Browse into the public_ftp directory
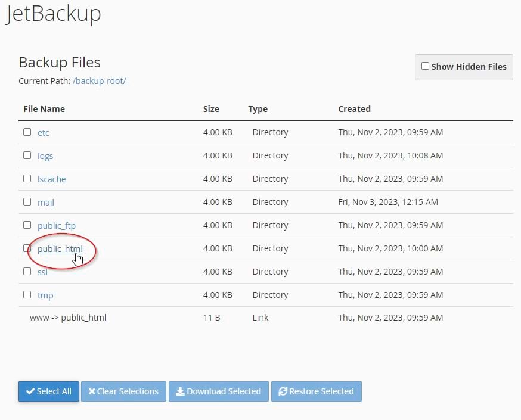Image resolution: width=521 pixels, height=420 pixels. (x=56, y=226)
